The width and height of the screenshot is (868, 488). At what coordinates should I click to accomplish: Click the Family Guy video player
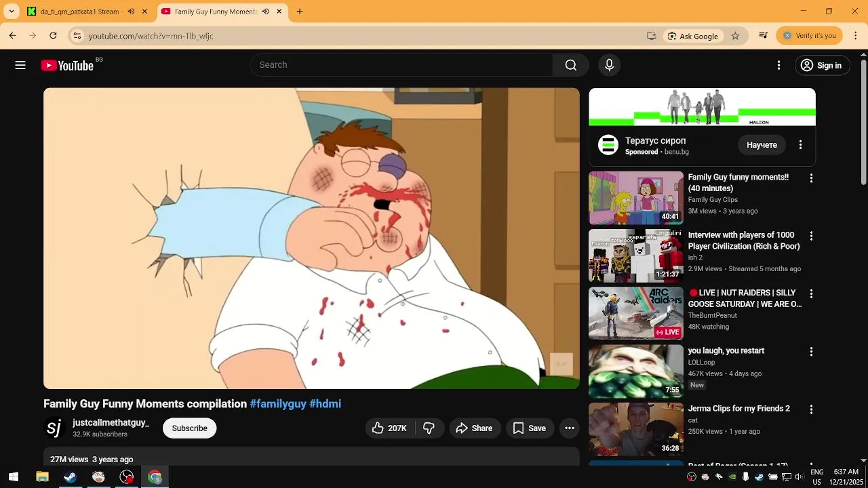(311, 239)
